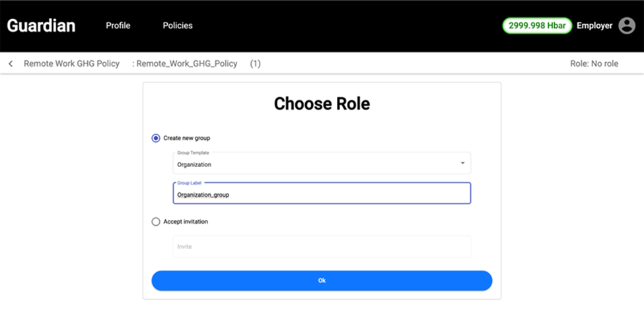The height and width of the screenshot is (311, 644).
Task: Focus the Group Label input field
Action: point(322,194)
